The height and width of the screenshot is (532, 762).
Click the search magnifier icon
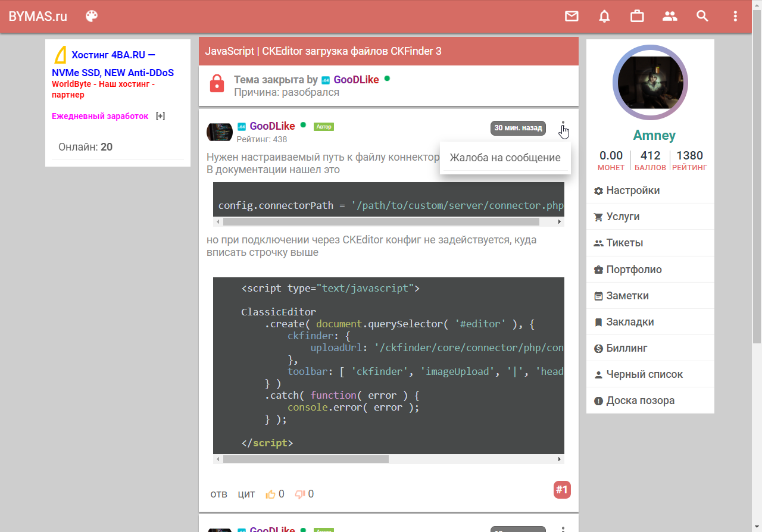coord(702,16)
